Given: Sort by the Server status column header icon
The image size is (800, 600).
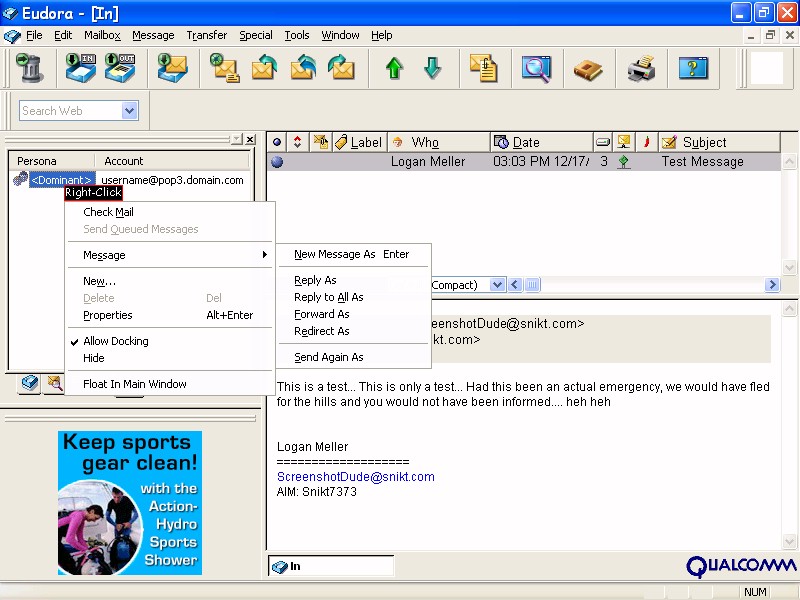Looking at the screenshot, I should [623, 142].
